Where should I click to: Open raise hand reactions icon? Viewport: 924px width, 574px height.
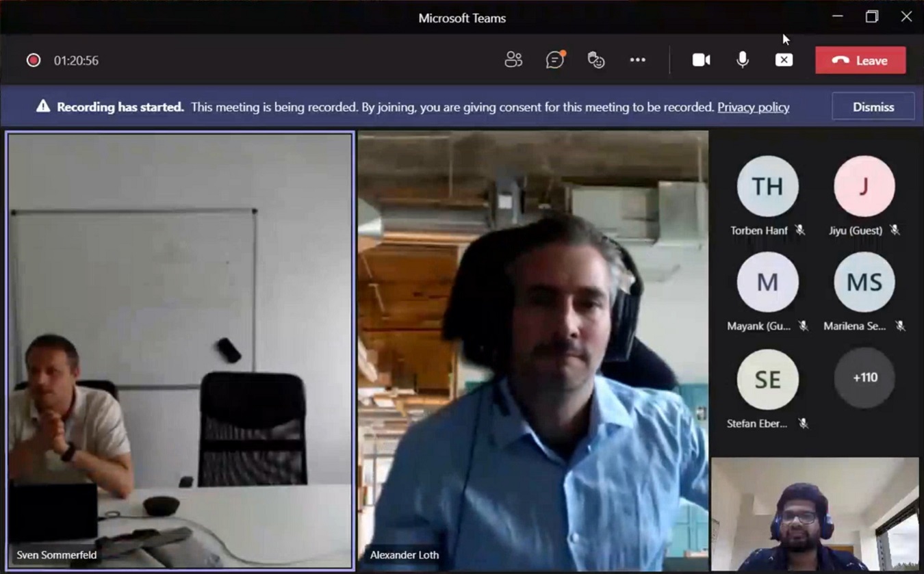(x=596, y=60)
